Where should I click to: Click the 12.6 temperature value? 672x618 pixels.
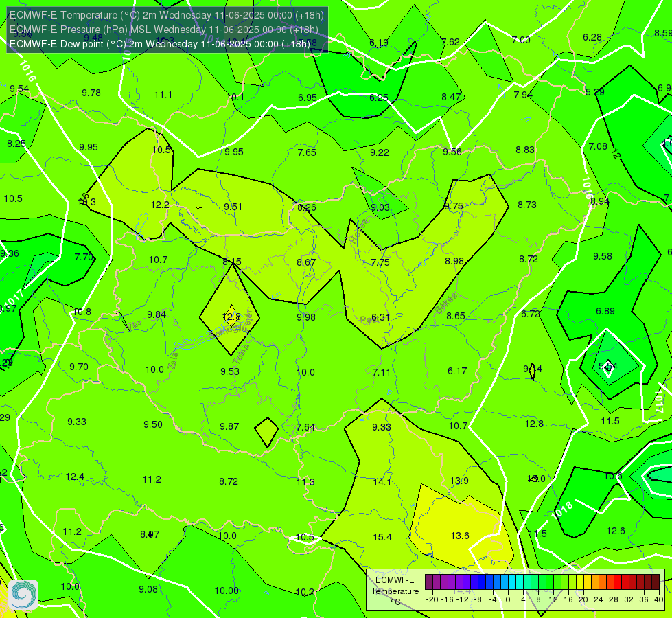pos(616,531)
